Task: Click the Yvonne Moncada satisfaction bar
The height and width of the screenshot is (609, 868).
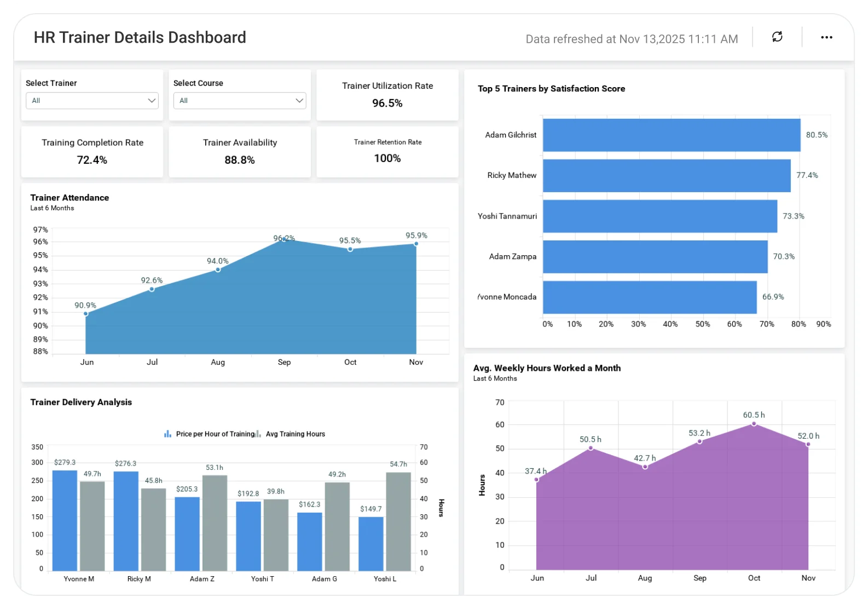Action: (x=650, y=297)
